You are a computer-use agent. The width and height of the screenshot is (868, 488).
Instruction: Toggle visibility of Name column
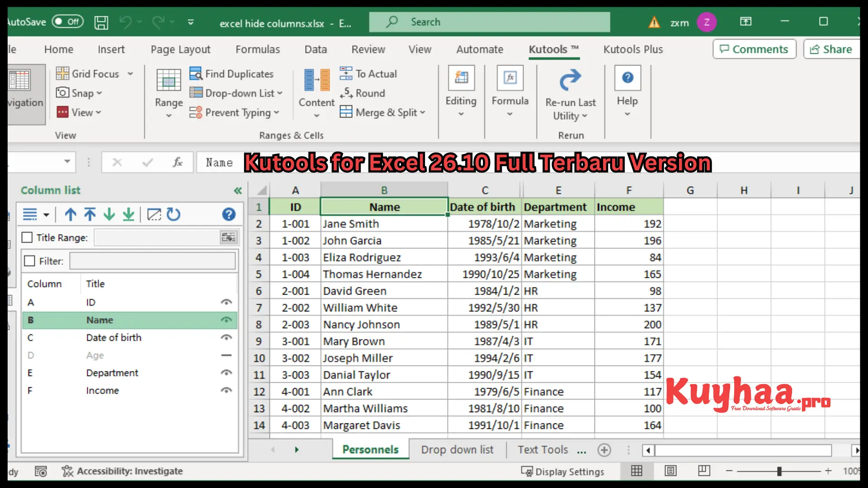click(x=226, y=320)
